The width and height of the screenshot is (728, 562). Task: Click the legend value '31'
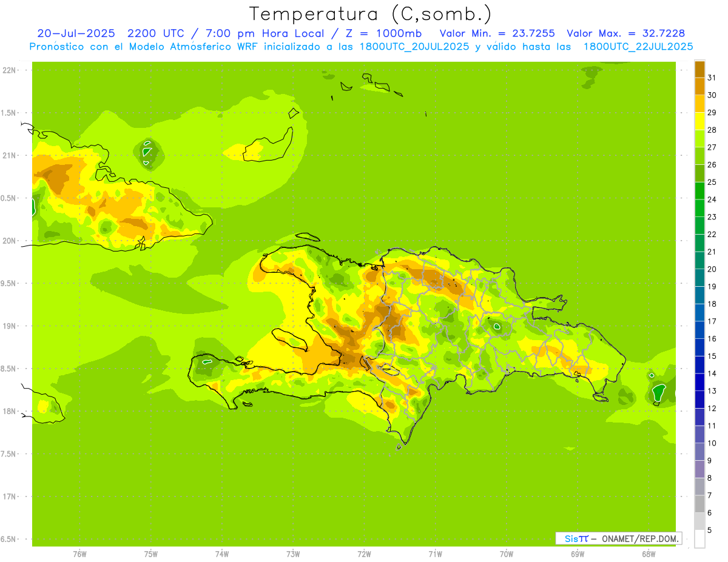pos(712,77)
